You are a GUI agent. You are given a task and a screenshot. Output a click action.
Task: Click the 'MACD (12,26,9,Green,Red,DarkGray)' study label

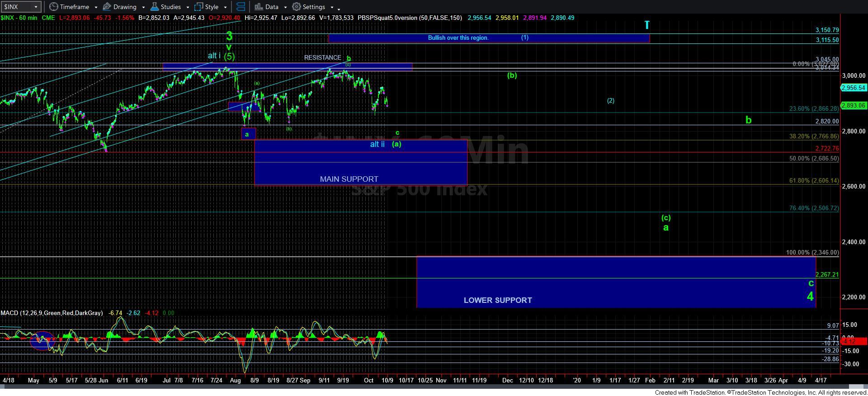click(x=52, y=313)
